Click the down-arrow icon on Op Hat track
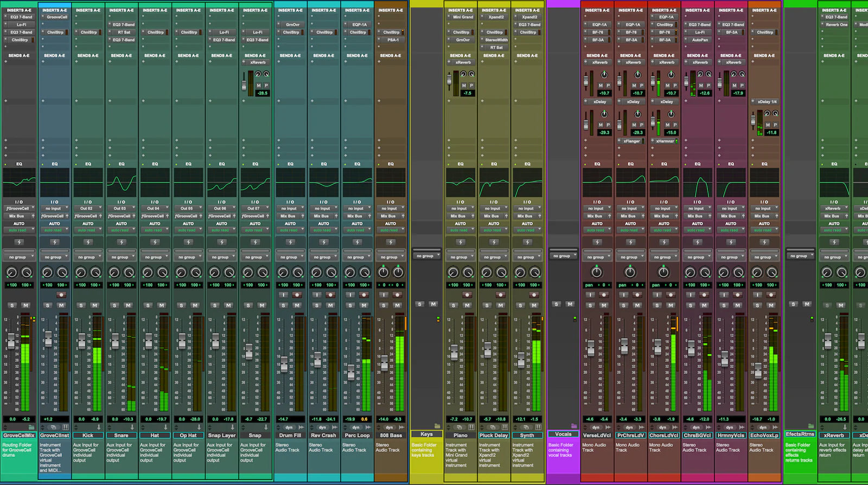Viewport: 868px width, 485px height. coord(199,427)
